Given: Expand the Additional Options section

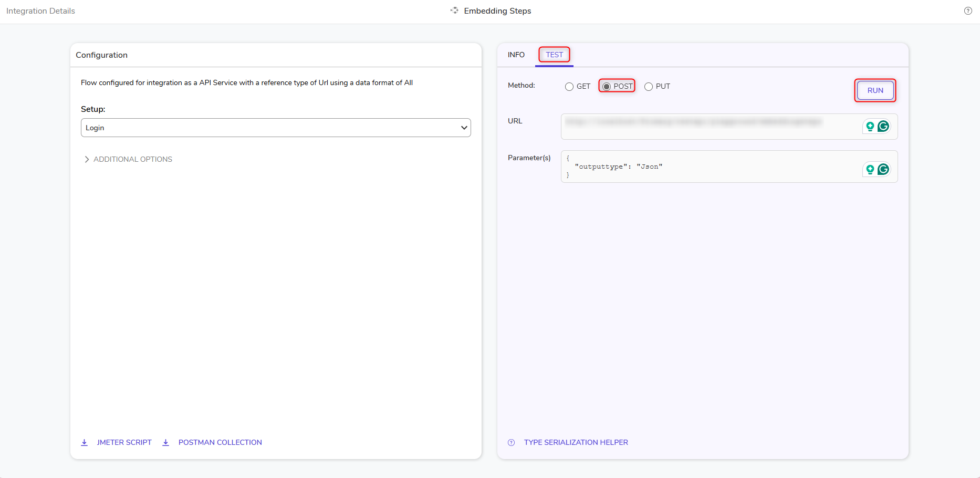Looking at the screenshot, I should (x=128, y=159).
